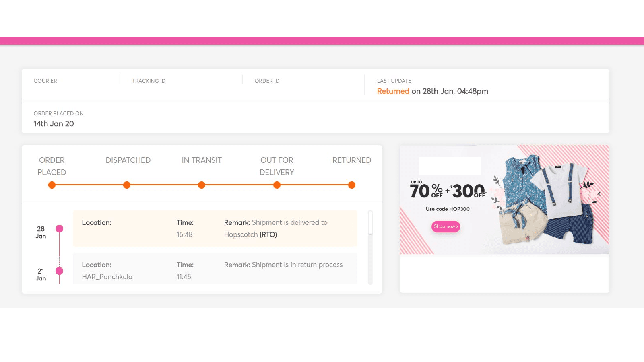Select the In Transit milestone dot

[202, 185]
